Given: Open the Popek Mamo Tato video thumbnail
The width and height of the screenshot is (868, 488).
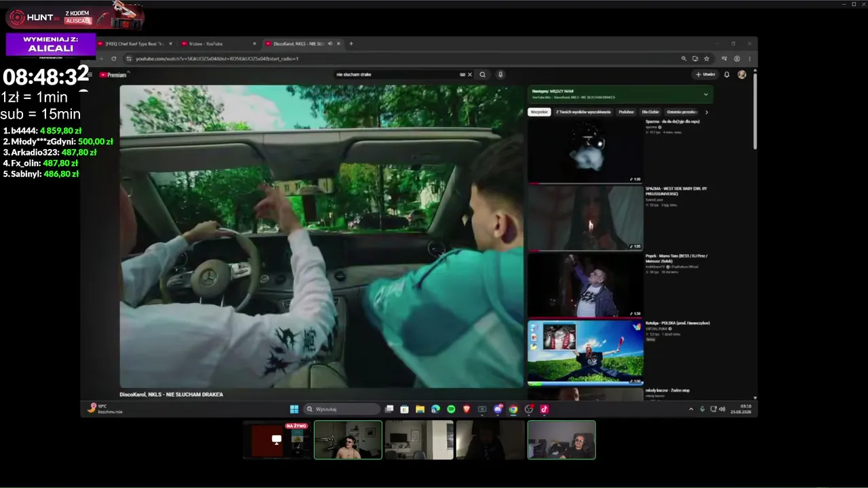Looking at the screenshot, I should [x=585, y=285].
